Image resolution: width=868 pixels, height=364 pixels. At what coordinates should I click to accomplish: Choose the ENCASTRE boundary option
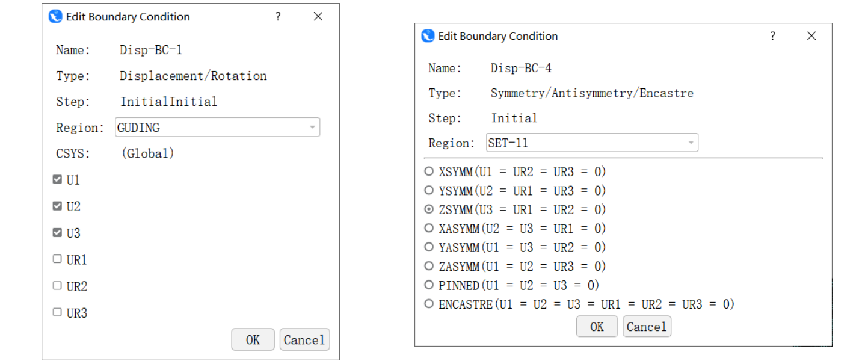pyautogui.click(x=429, y=304)
